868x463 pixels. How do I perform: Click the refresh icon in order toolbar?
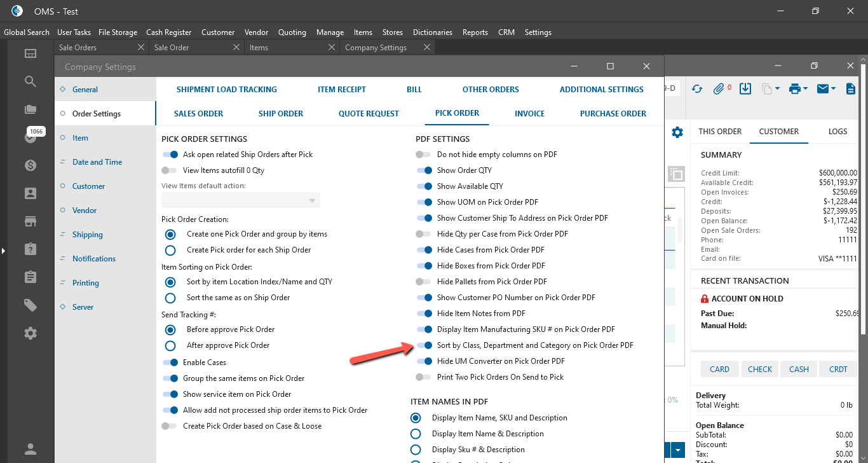click(697, 89)
